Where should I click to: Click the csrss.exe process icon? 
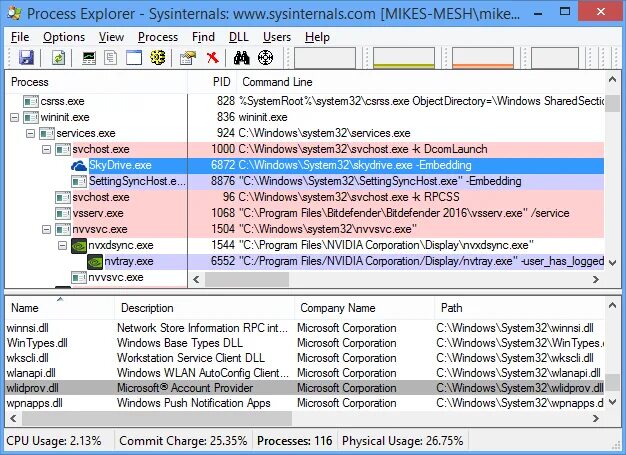pos(31,101)
